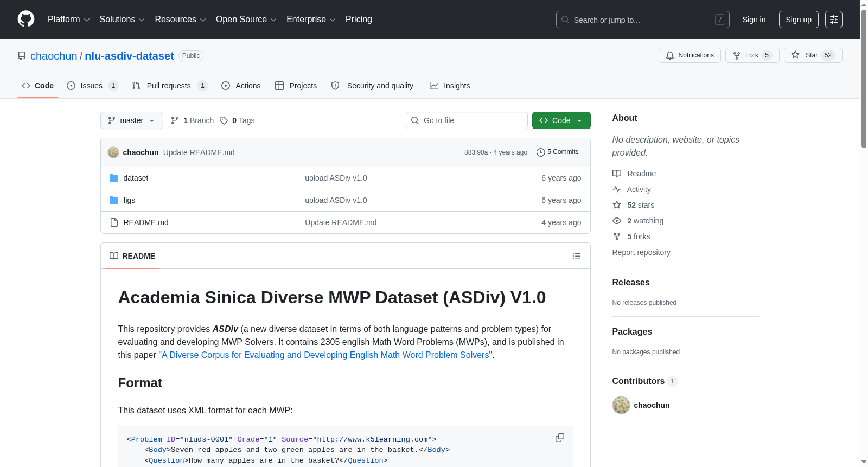This screenshot has width=868, height=467.
Task: Click the tag icon next to 0 Tags
Action: 224,120
